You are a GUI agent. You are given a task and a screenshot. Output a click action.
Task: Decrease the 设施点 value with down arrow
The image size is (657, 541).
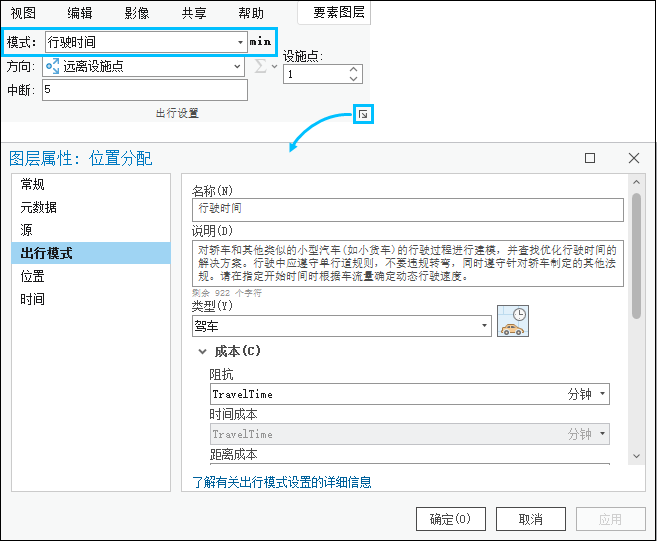coord(353,79)
